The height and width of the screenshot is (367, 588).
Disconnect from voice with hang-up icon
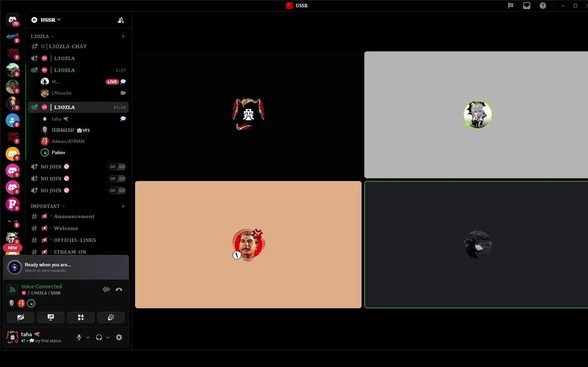(119, 290)
